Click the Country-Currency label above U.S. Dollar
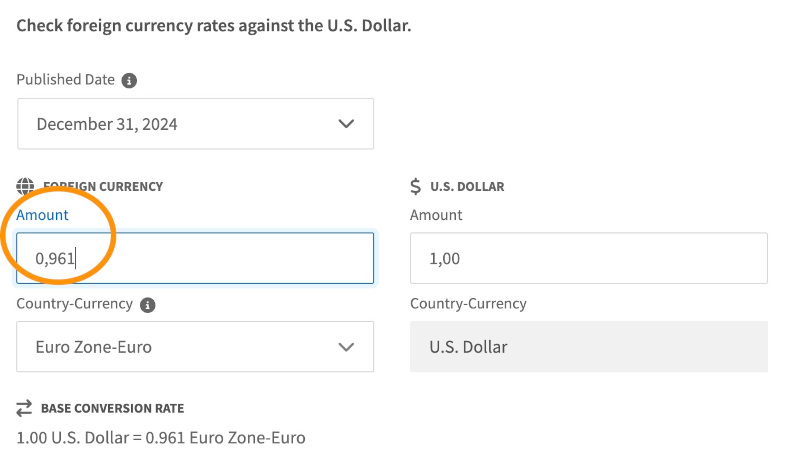Viewport: 800px width, 467px height. (468, 304)
